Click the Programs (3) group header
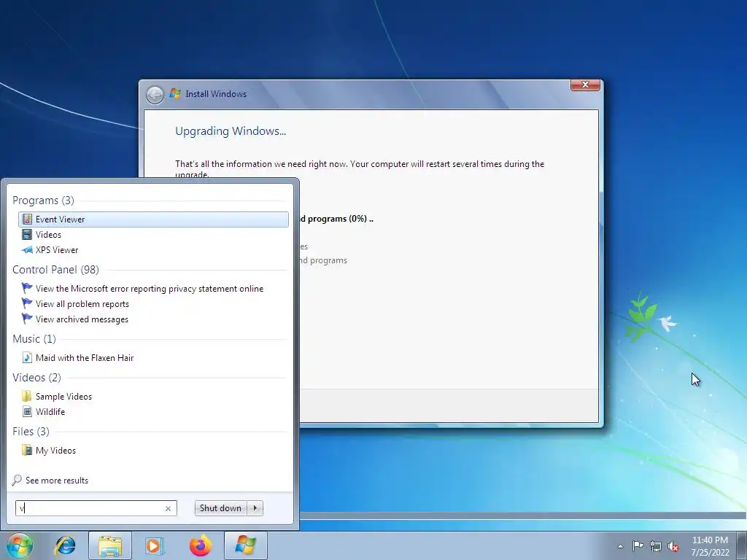Image resolution: width=747 pixels, height=560 pixels. 43,200
